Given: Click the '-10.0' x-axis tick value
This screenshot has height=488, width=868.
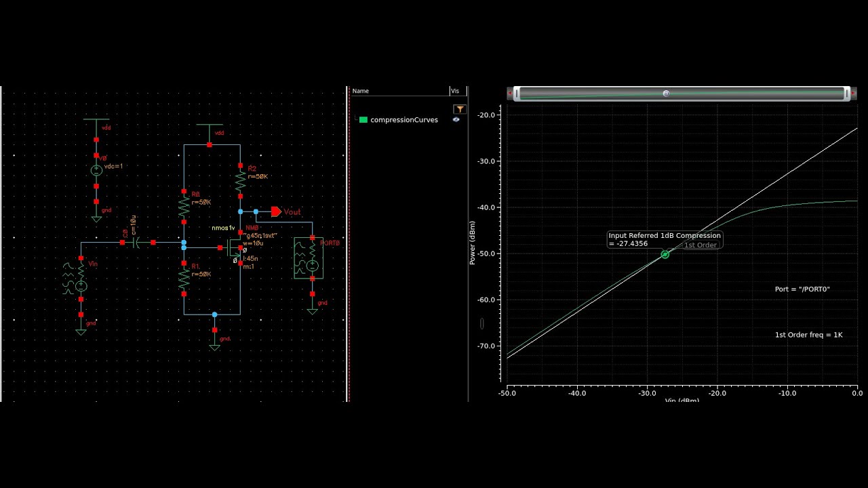Looking at the screenshot, I should click(x=787, y=393).
